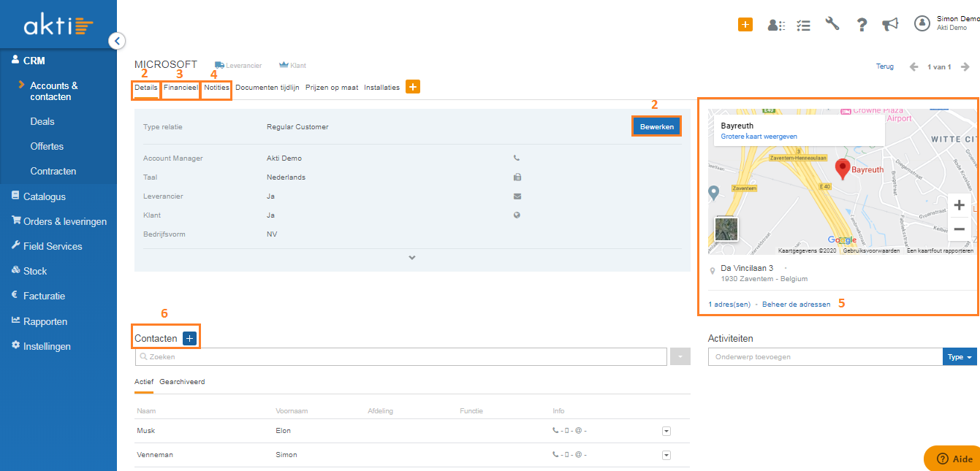Add a new contact with blue plus
The image size is (980, 471).
pos(190,338)
